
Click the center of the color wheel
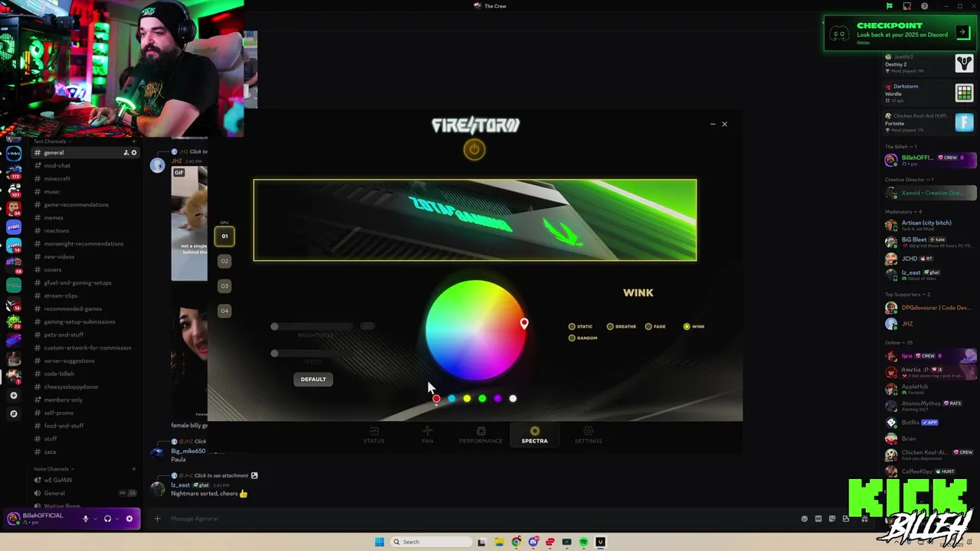[x=475, y=331]
